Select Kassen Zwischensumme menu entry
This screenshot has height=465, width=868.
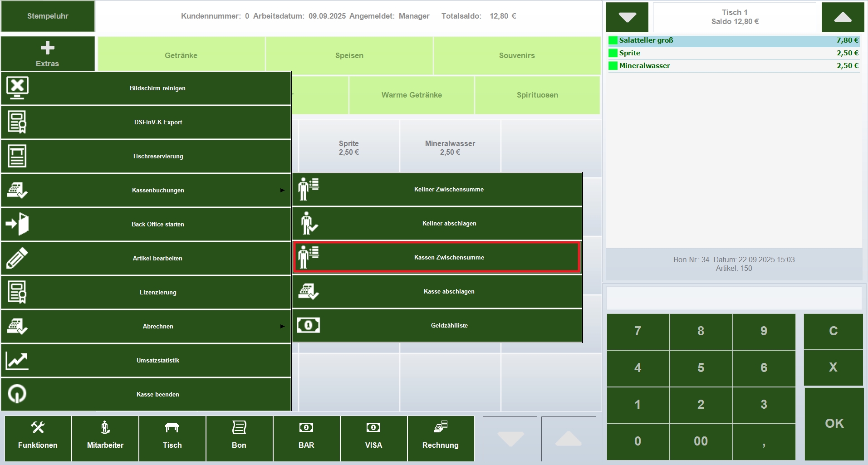tap(437, 257)
